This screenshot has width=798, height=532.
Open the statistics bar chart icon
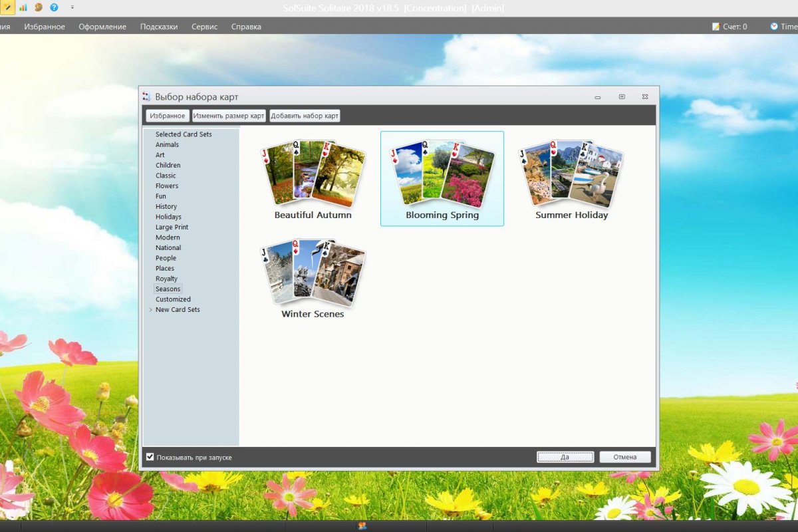(x=23, y=7)
